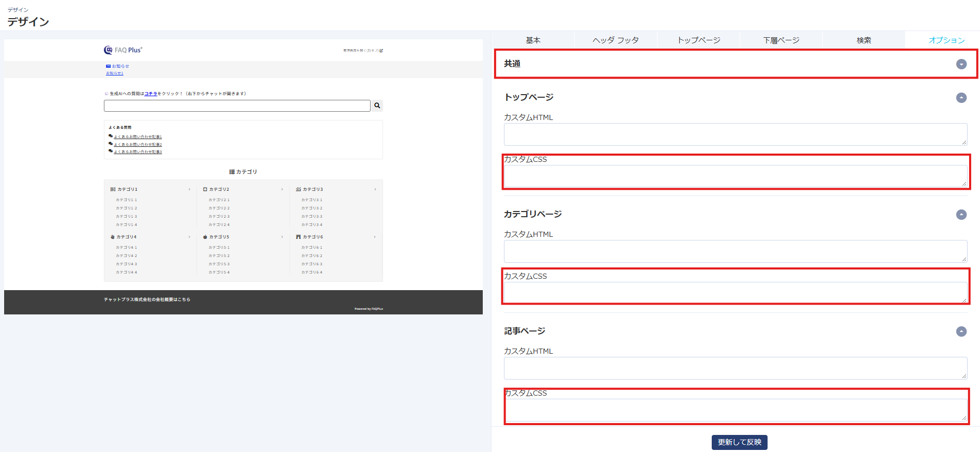This screenshot has width=980, height=452.
Task: Open the お知らせ1 link in preview
Action: [115, 73]
